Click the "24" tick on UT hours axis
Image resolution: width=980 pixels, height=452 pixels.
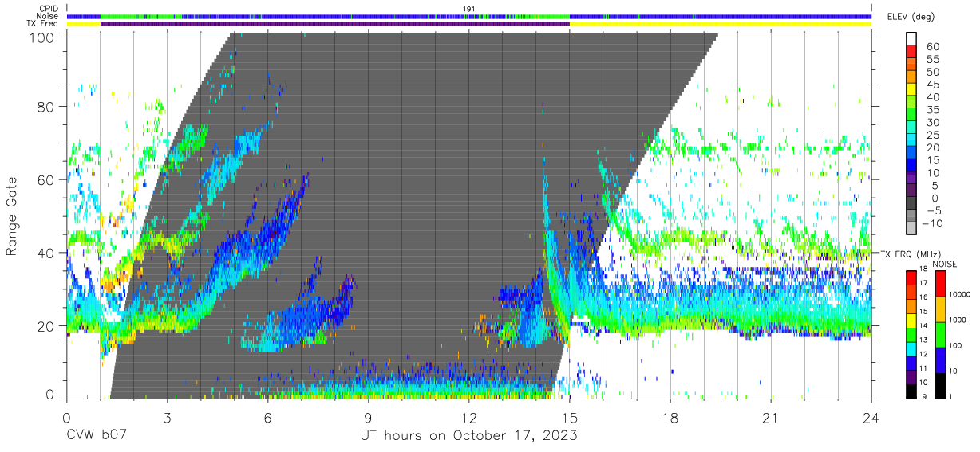(x=871, y=418)
